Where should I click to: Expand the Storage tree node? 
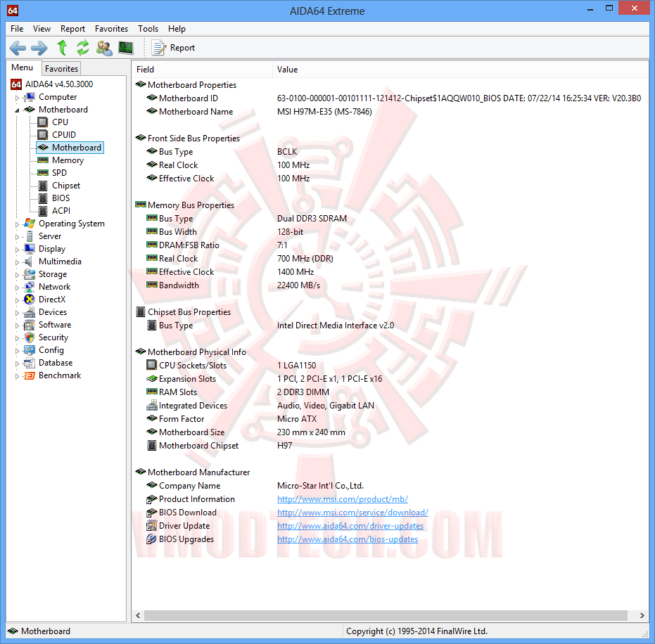point(17,275)
